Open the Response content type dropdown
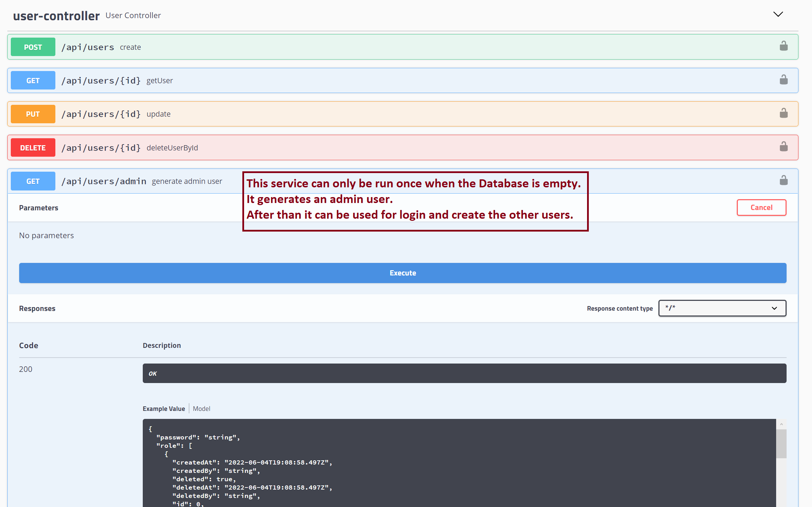812x507 pixels. click(x=722, y=308)
